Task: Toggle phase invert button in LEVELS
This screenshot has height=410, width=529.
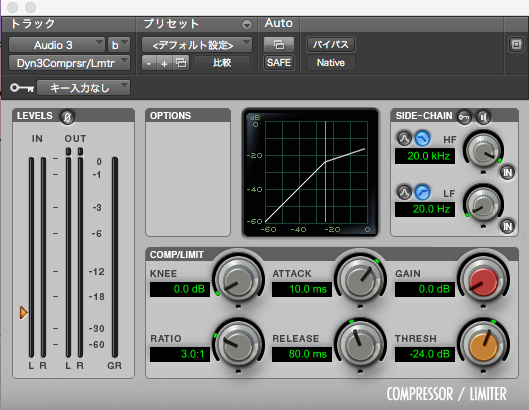Action: (67, 117)
